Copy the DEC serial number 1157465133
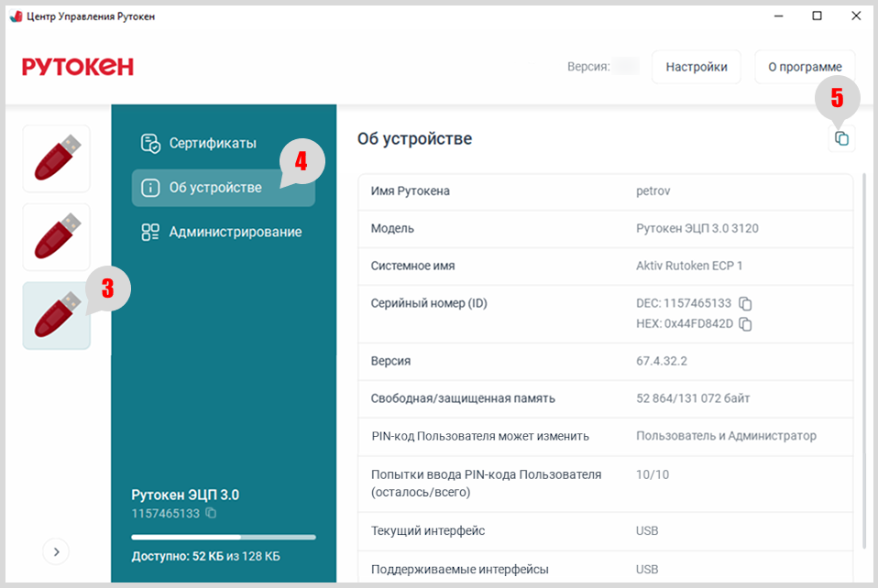This screenshot has height=588, width=878. coord(745,303)
